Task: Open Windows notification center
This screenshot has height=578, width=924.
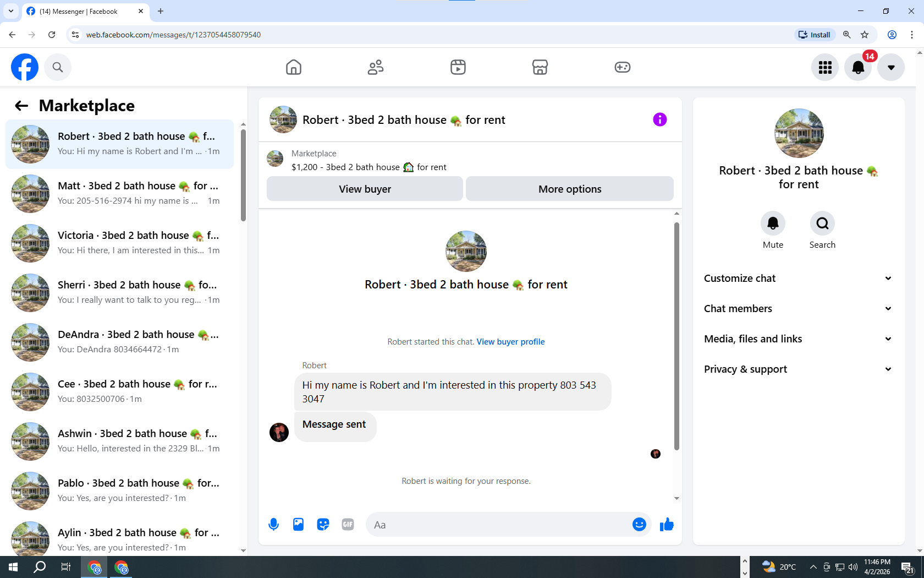Action: pyautogui.click(x=908, y=567)
